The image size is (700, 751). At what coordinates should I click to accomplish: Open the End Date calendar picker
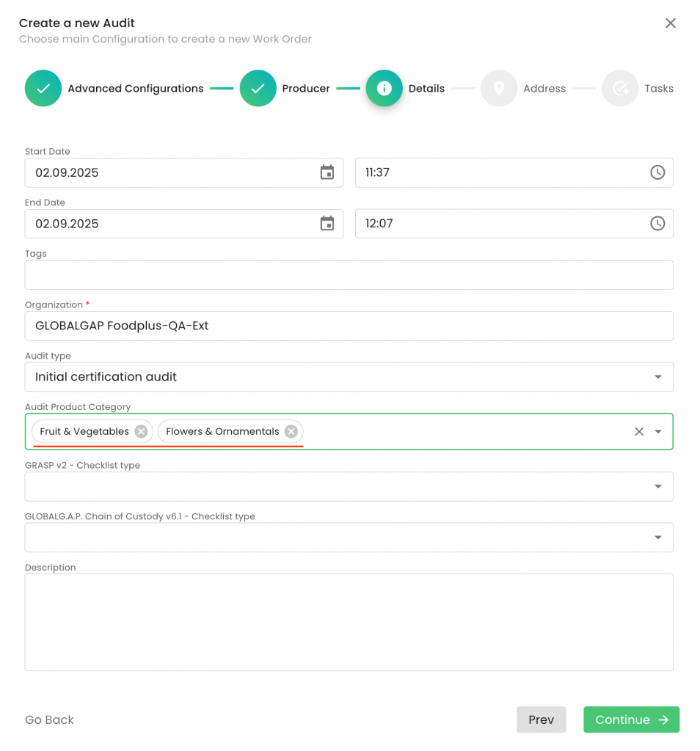[x=327, y=224]
